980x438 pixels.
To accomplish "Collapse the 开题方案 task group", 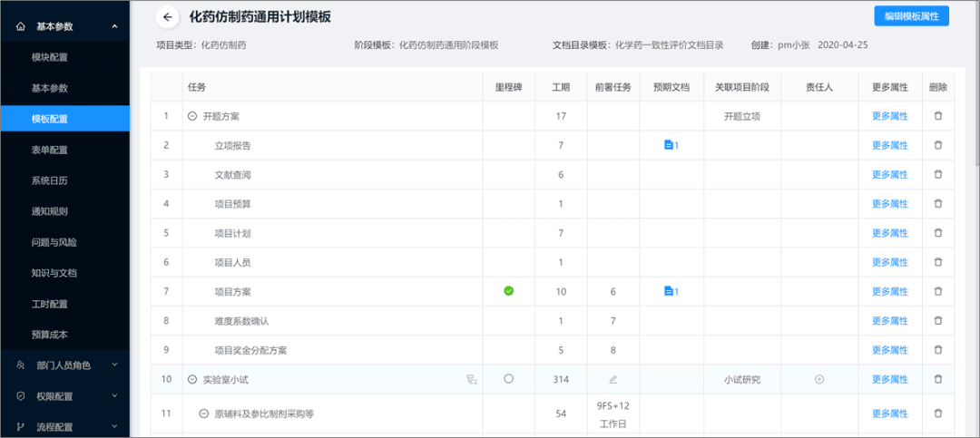I will click(192, 116).
